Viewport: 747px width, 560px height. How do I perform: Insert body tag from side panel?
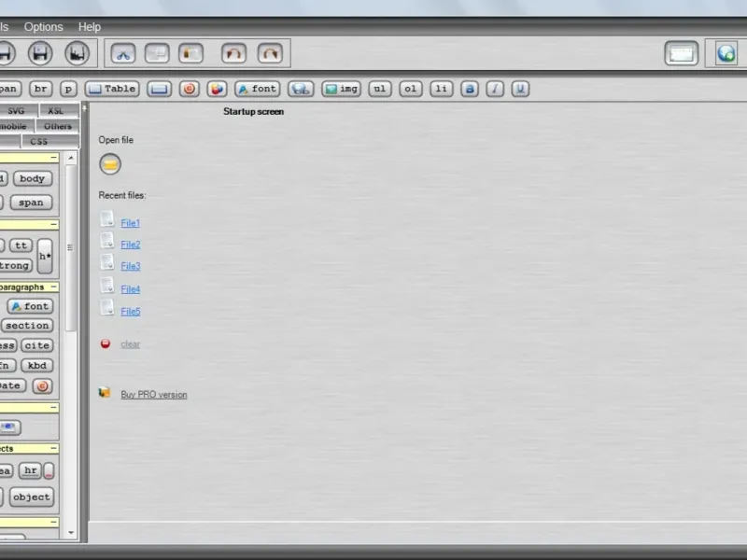(x=33, y=178)
